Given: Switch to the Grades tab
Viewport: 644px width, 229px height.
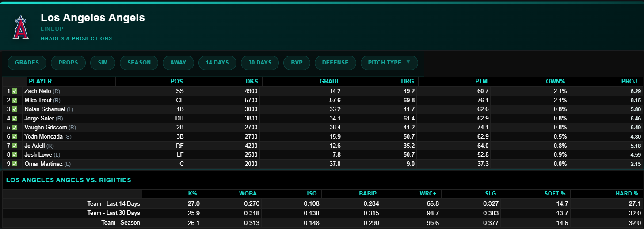Looking at the screenshot, I should point(27,63).
